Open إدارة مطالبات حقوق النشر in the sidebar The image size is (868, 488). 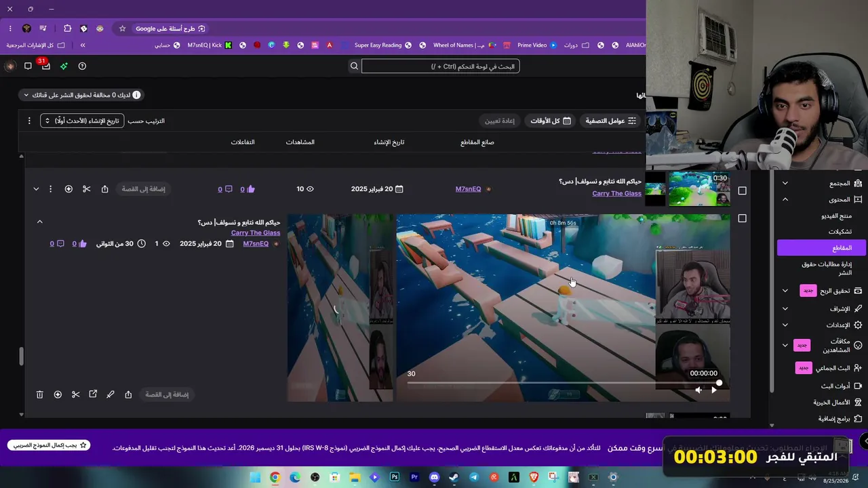point(826,268)
